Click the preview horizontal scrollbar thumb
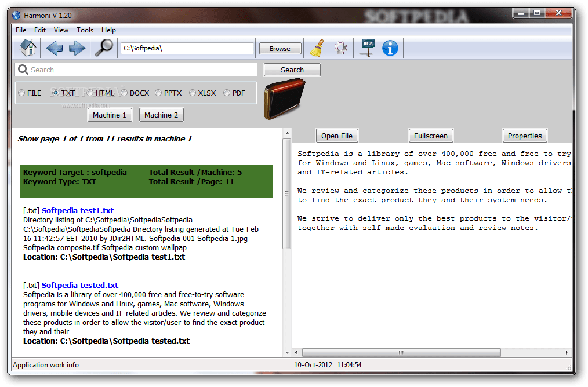Viewport: 588px width, 387px height. click(401, 353)
